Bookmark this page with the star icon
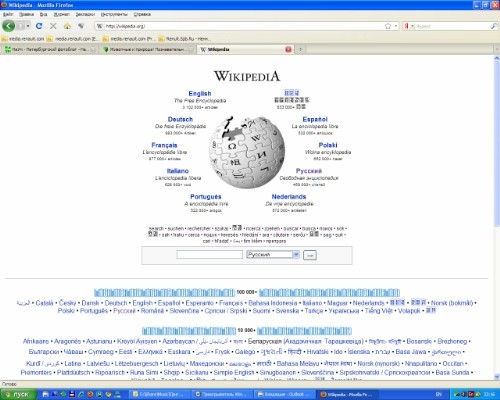The width and height of the screenshot is (500, 400). [x=388, y=26]
